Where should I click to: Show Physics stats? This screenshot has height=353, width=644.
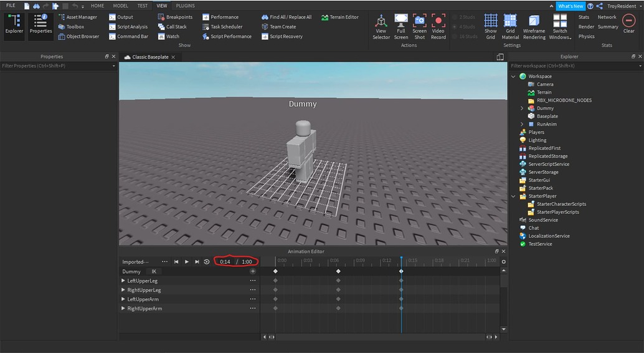(x=586, y=36)
